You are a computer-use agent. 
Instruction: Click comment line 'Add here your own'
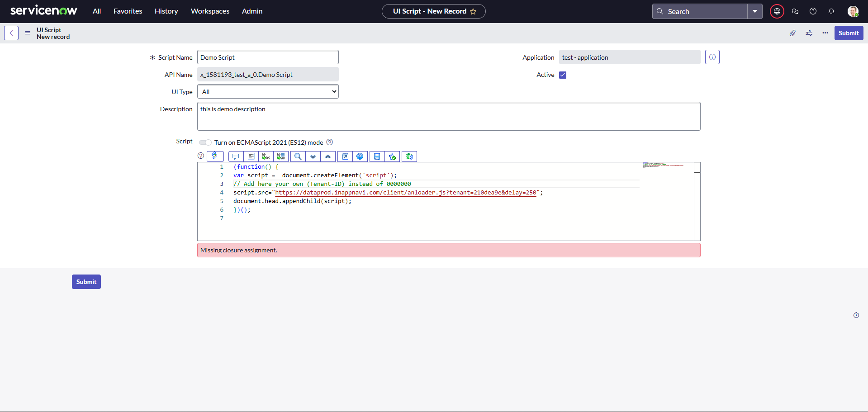click(x=322, y=184)
